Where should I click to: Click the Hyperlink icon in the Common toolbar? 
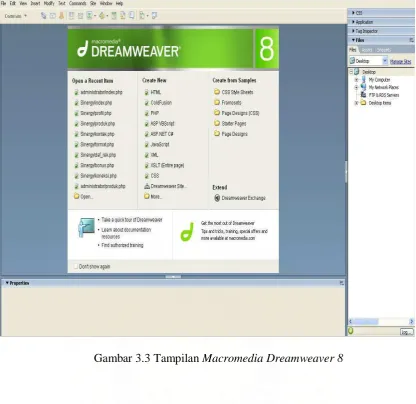point(44,16)
